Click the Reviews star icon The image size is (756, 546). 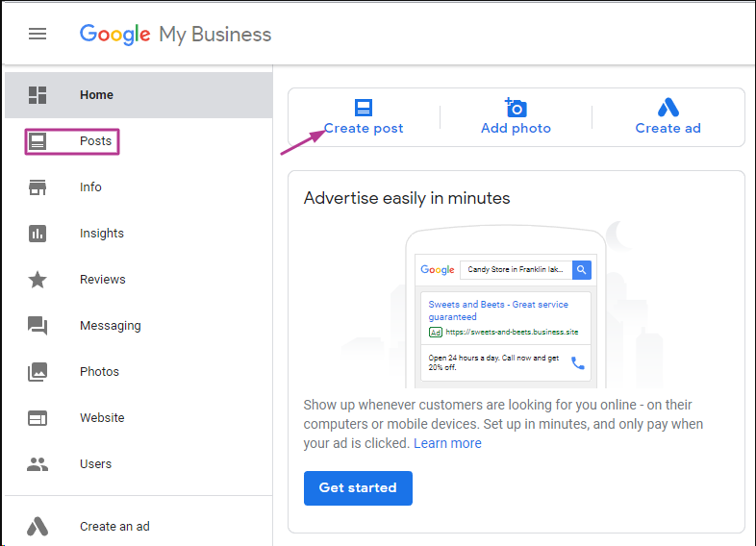click(x=38, y=280)
